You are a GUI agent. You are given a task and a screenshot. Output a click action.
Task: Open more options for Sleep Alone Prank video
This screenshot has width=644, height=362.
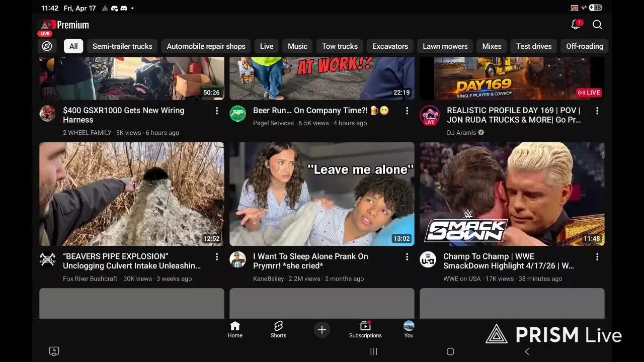407,257
